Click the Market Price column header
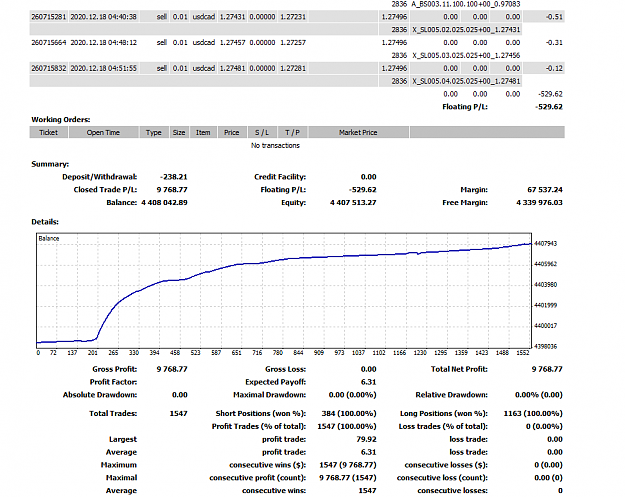 pos(358,132)
